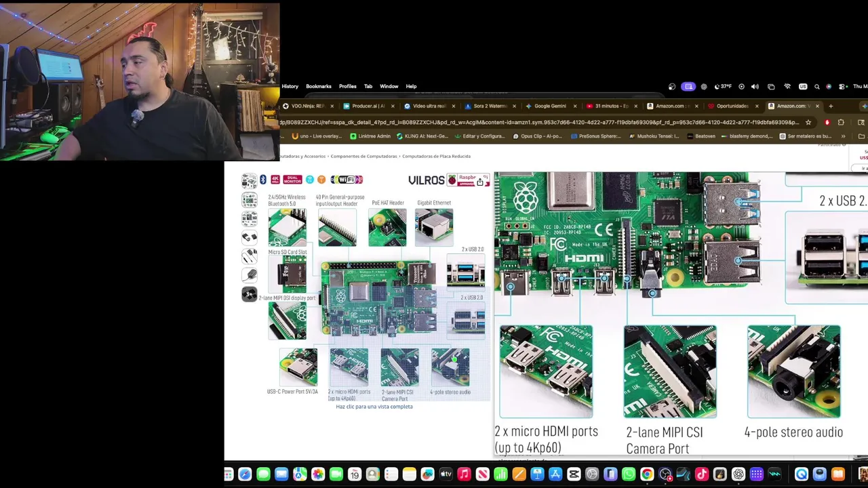Open the extensions puzzle icon
The width and height of the screenshot is (868, 488).
[x=841, y=123]
